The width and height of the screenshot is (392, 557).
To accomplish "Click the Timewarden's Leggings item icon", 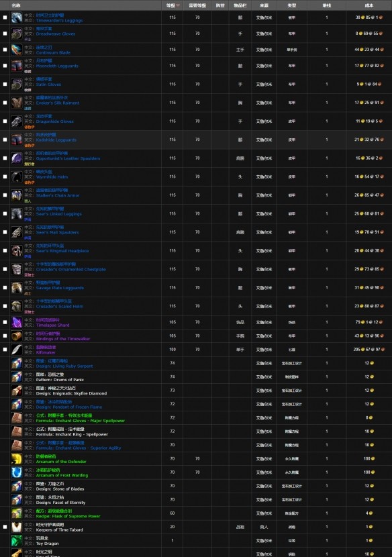I will click(x=16, y=17).
